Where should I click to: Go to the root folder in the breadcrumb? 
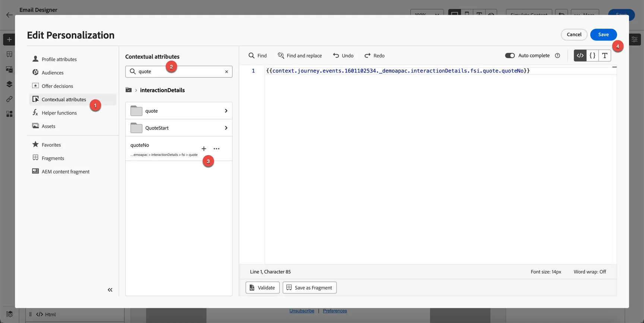(x=129, y=90)
